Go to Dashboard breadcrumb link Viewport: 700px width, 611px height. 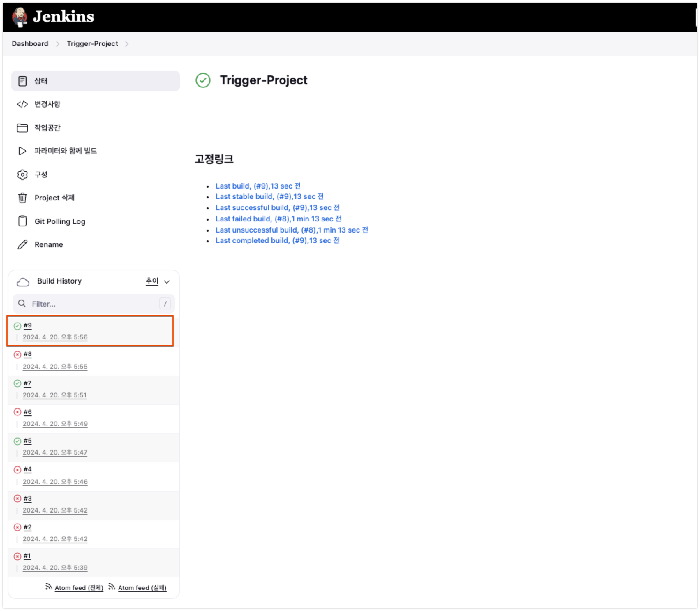[x=30, y=44]
